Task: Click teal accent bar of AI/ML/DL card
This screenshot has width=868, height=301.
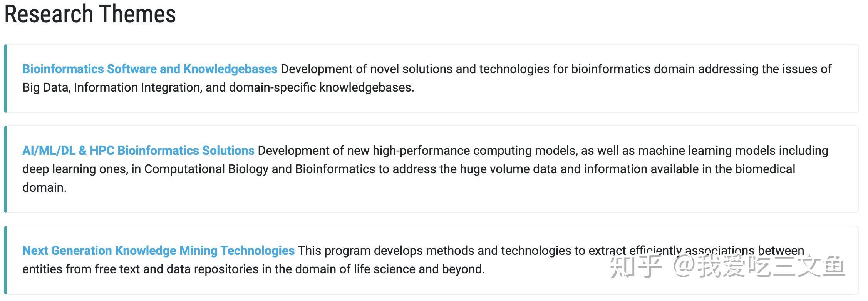Action: 5,169
